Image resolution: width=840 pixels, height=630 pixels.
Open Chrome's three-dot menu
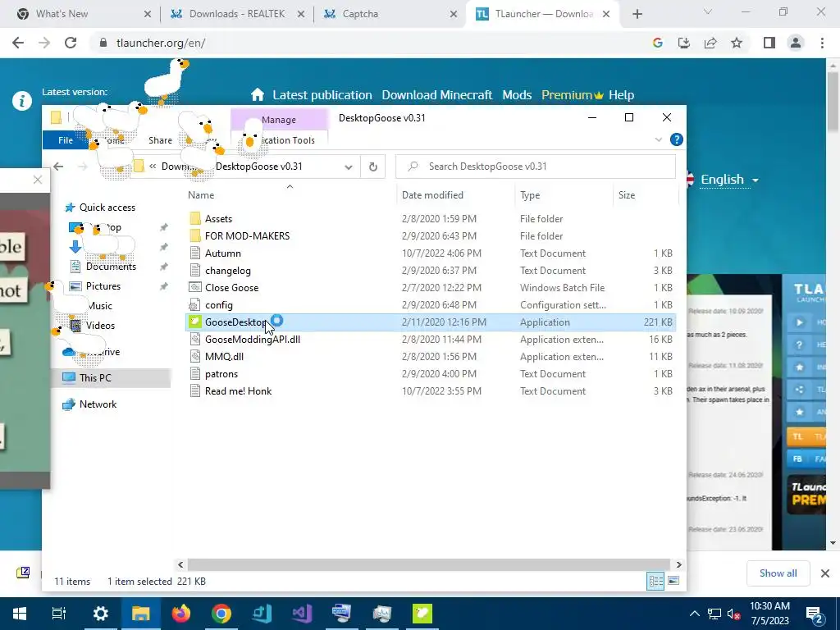(x=822, y=43)
